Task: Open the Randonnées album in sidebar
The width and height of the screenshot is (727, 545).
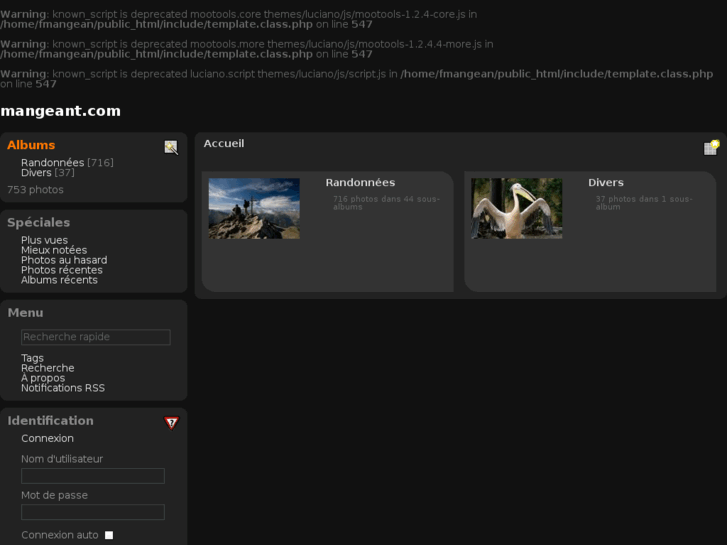Action: tap(52, 162)
